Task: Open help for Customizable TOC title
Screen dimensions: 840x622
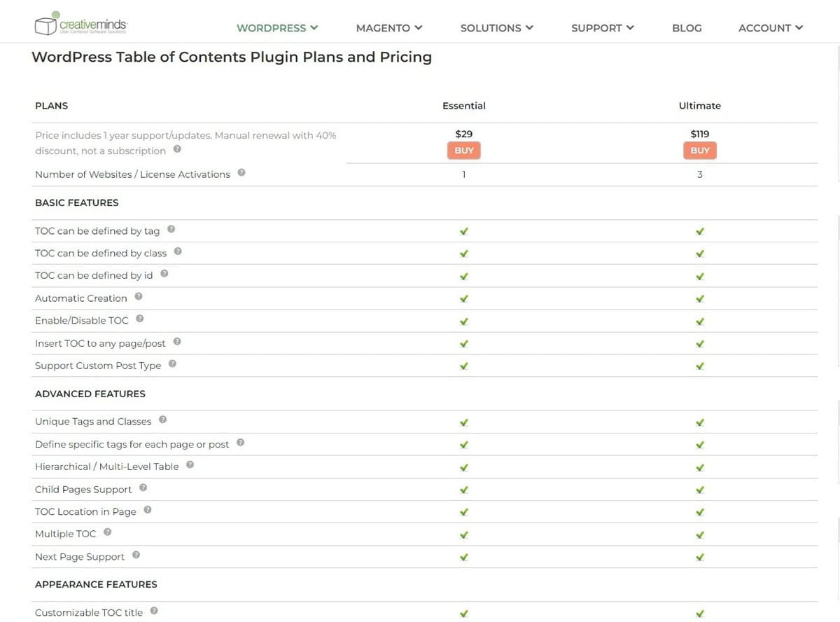Action: click(154, 611)
